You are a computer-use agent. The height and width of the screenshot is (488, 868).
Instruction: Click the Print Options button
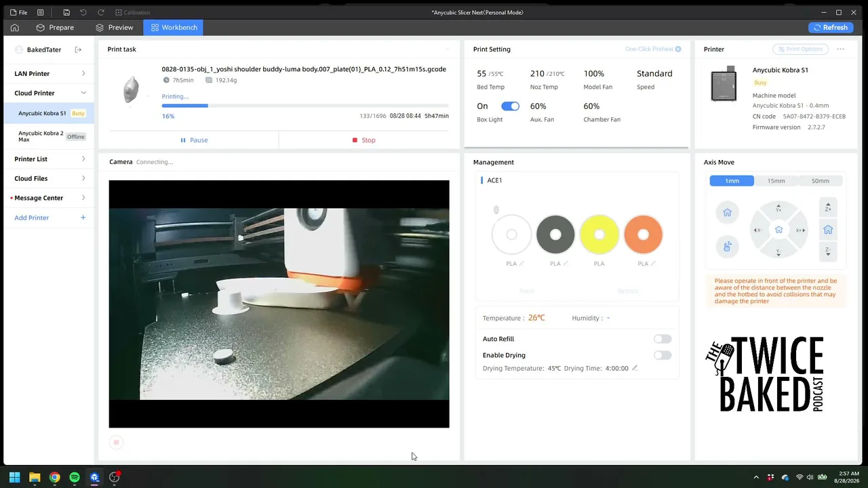click(x=800, y=49)
